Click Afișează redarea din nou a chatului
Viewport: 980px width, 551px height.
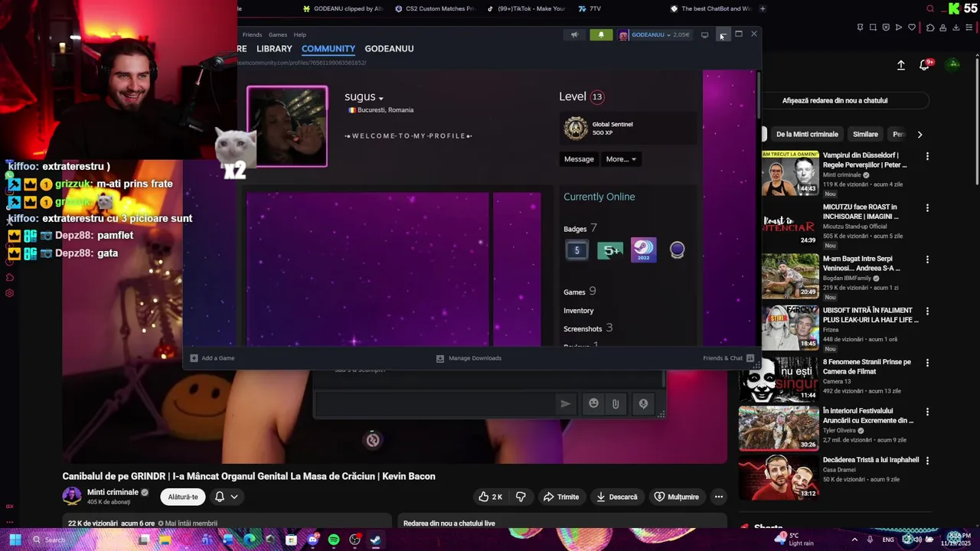(x=835, y=100)
